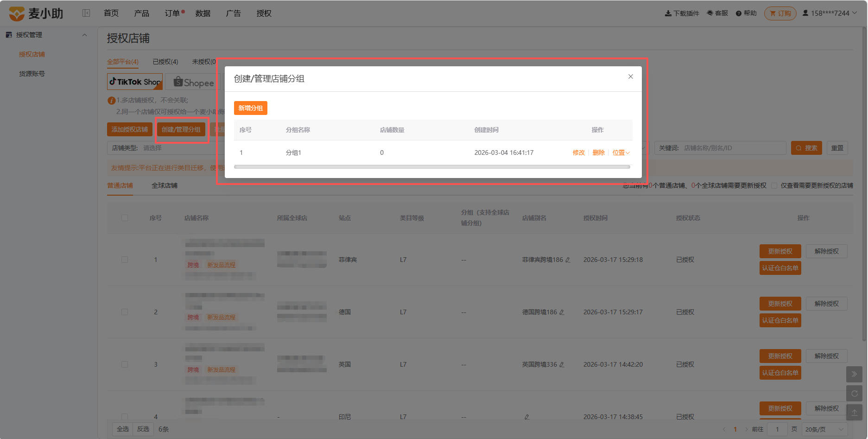The height and width of the screenshot is (439, 868).
Task: Click 更新授权 for 德国 store
Action: (780, 304)
